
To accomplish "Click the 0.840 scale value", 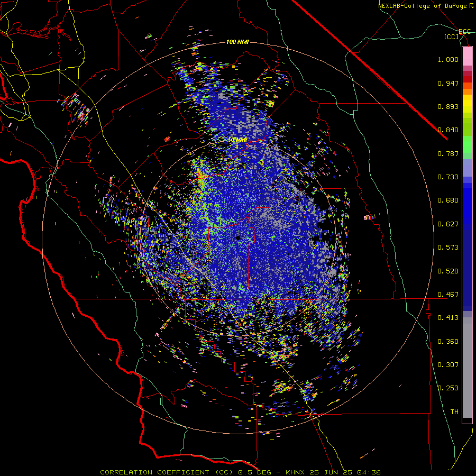I will [448, 130].
